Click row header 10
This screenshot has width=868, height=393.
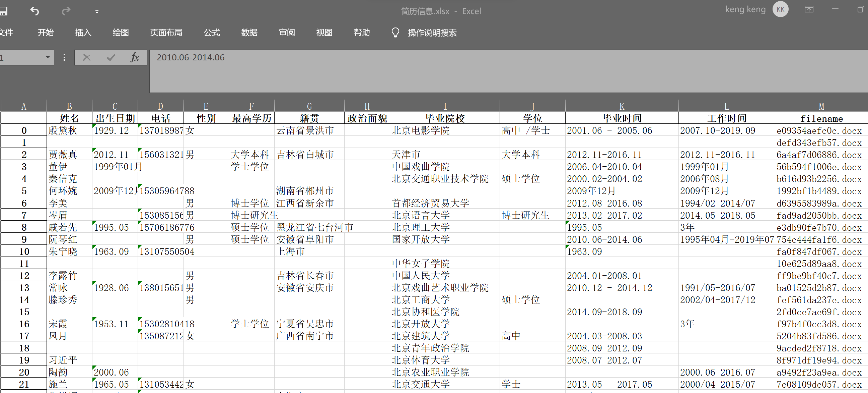23,251
